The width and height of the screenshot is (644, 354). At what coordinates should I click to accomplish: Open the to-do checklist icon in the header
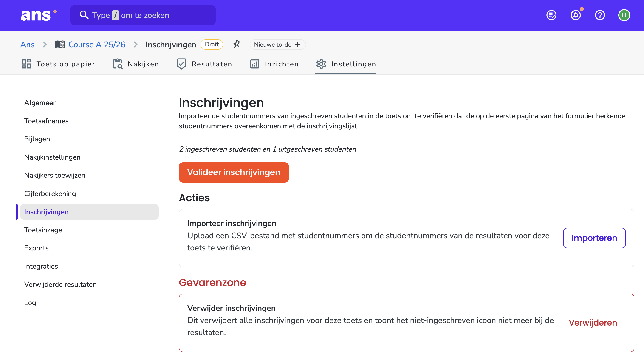(x=551, y=15)
